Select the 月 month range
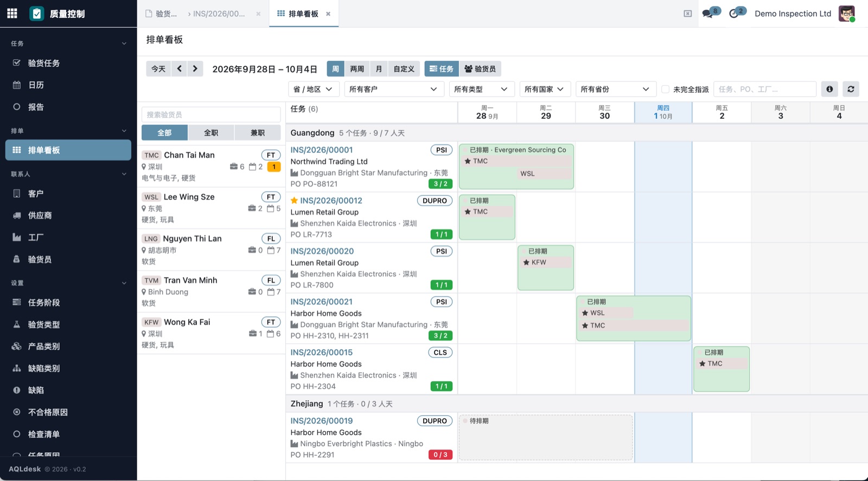The image size is (868, 481). click(x=379, y=69)
